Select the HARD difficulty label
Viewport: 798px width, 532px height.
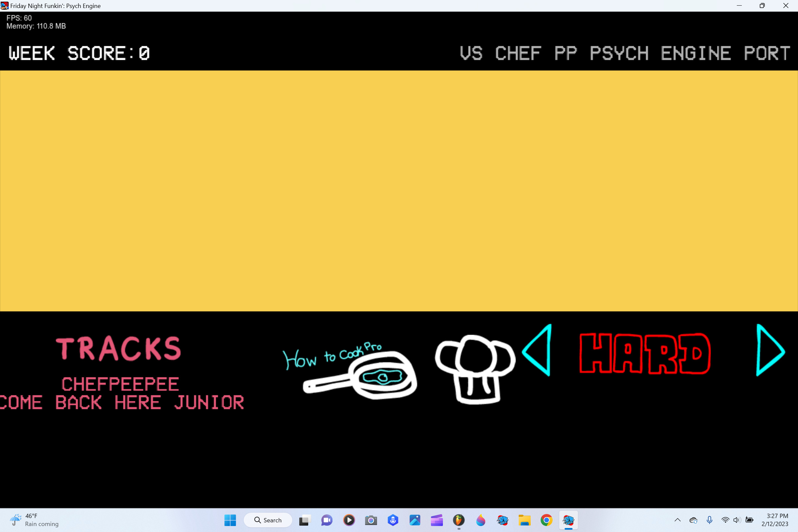coord(645,353)
